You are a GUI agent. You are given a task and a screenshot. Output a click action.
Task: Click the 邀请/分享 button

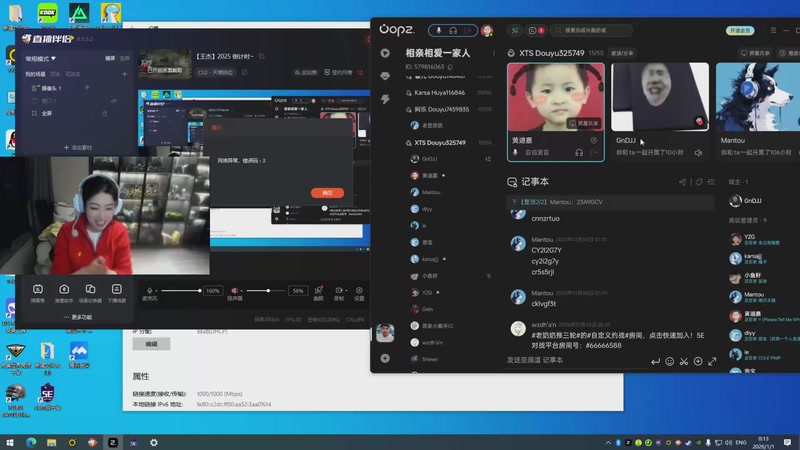click(x=622, y=53)
